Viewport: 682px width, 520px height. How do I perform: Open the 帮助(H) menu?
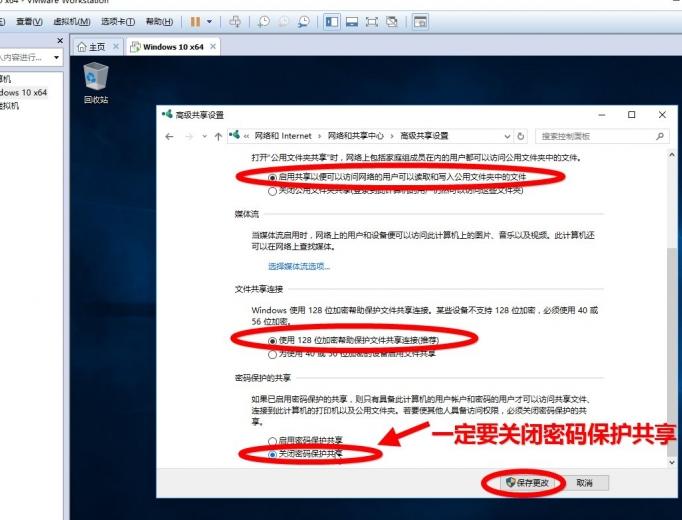159,21
